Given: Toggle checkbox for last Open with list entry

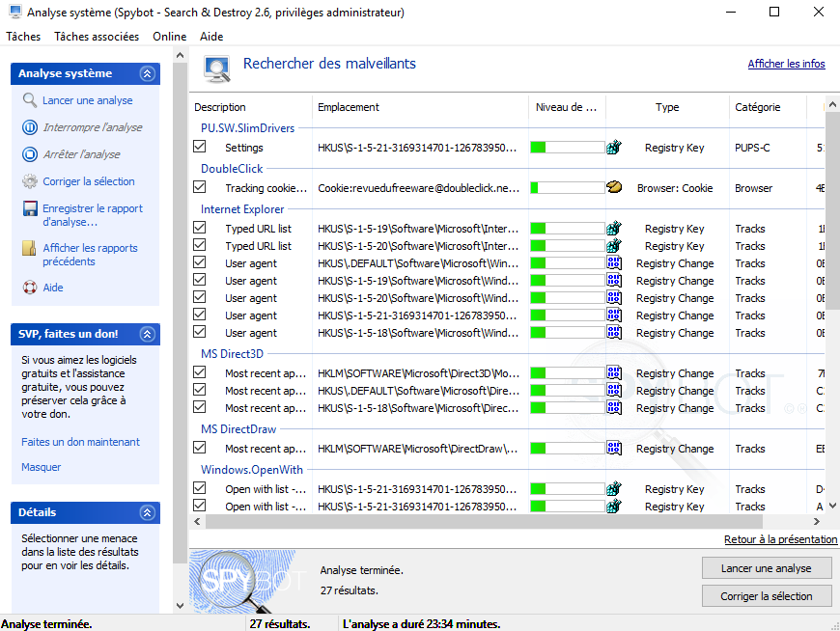Looking at the screenshot, I should (x=199, y=505).
